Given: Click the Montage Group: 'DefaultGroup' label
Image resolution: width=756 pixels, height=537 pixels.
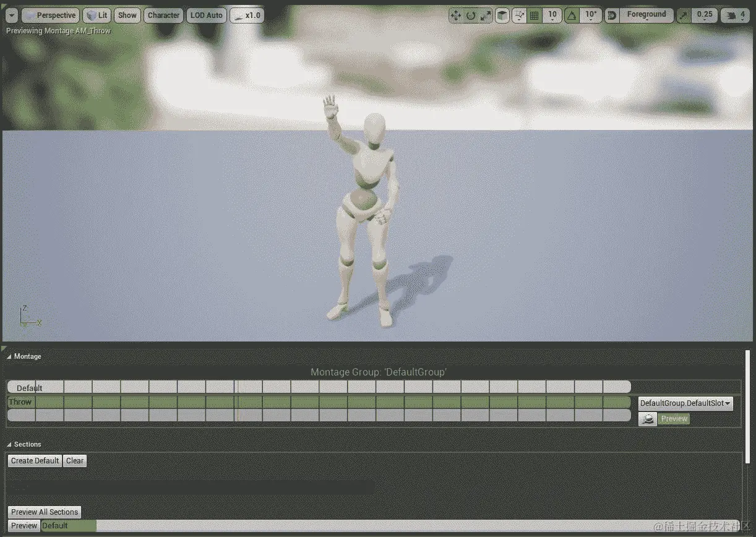Looking at the screenshot, I should (379, 372).
